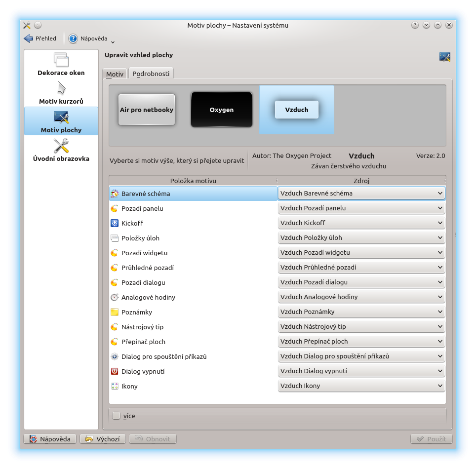Click the Výchozí button

tap(103, 439)
